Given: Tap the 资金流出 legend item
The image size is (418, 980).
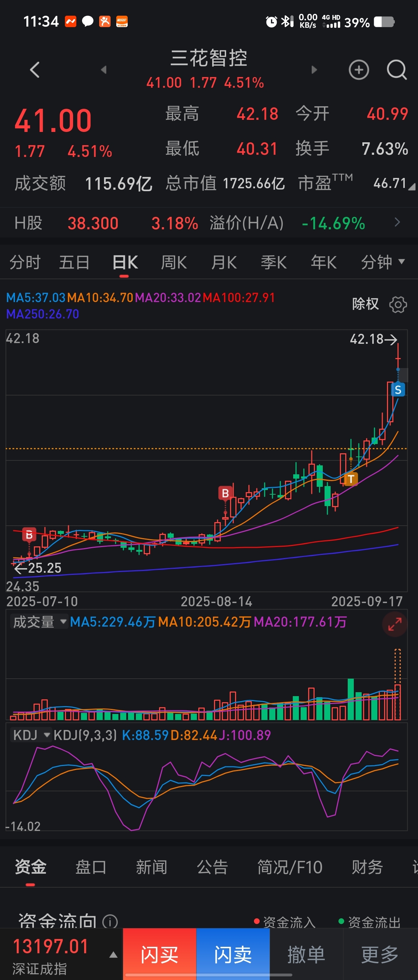Looking at the screenshot, I should pos(369,922).
